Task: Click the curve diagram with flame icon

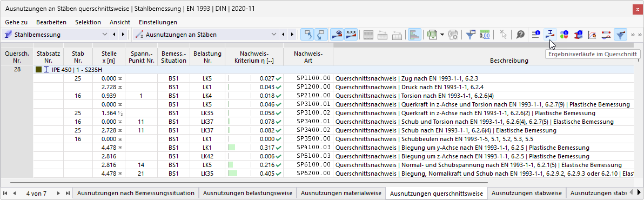Action: tap(592, 35)
